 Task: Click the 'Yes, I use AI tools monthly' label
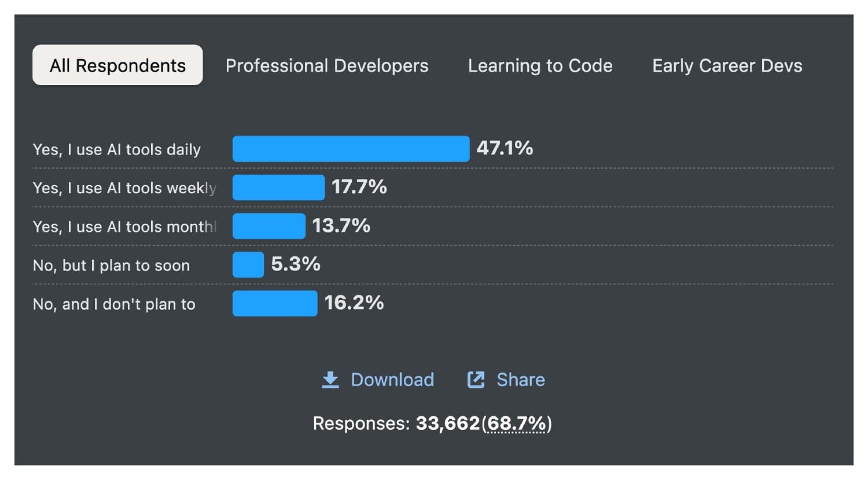tap(124, 227)
